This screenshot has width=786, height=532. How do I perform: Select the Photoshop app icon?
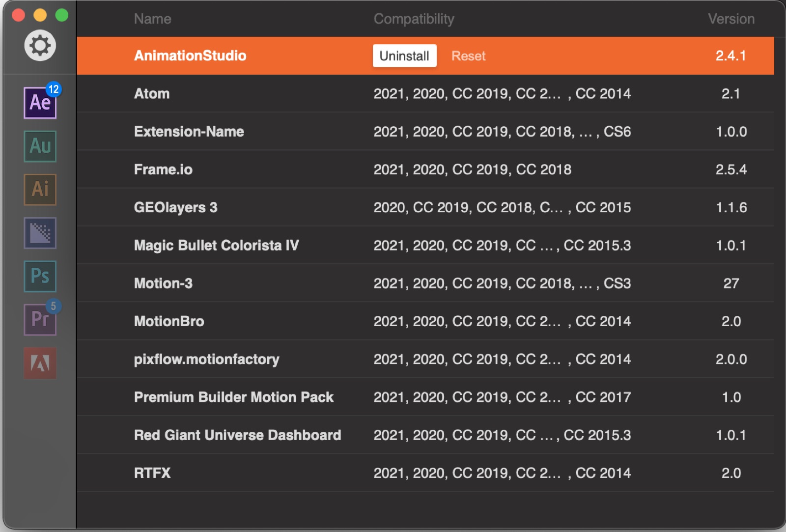(40, 276)
